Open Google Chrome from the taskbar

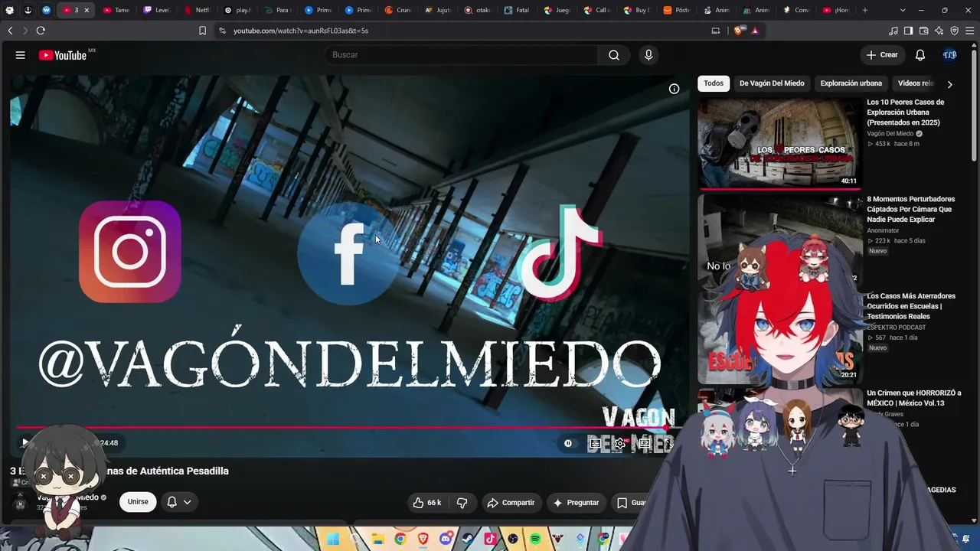(400, 540)
